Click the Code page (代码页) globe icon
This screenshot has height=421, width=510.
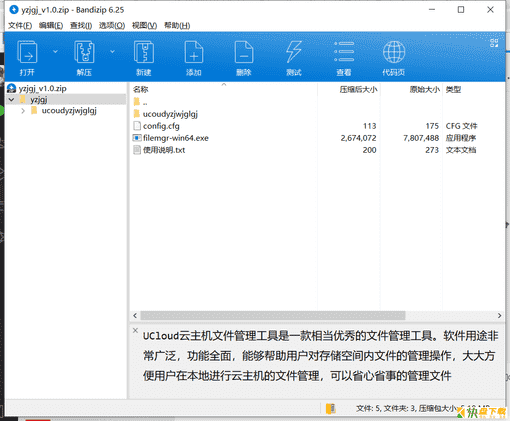(394, 52)
